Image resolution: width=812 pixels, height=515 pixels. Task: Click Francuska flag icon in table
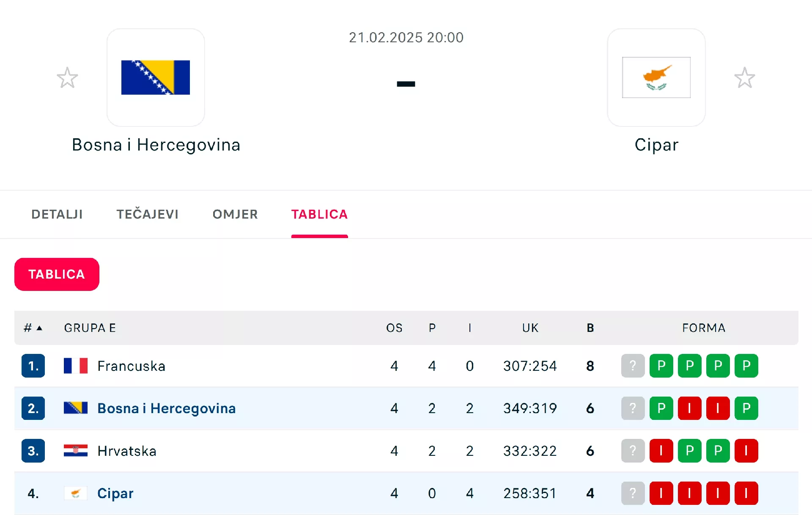76,366
